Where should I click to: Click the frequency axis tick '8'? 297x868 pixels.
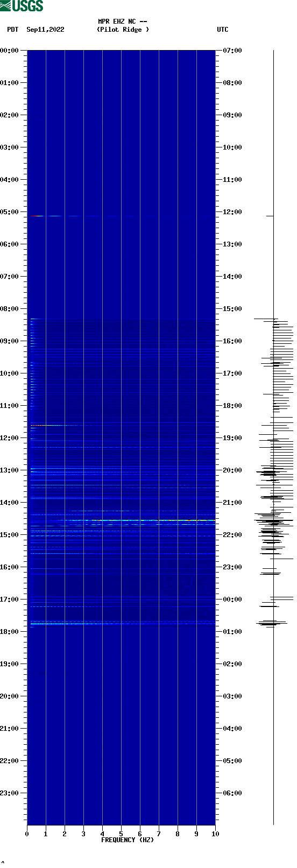178,834
